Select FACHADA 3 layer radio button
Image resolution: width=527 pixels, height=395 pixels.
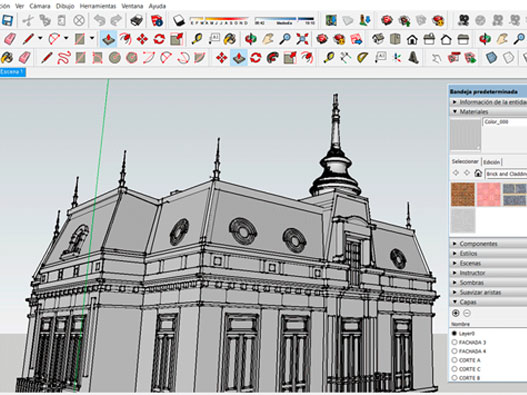454,342
